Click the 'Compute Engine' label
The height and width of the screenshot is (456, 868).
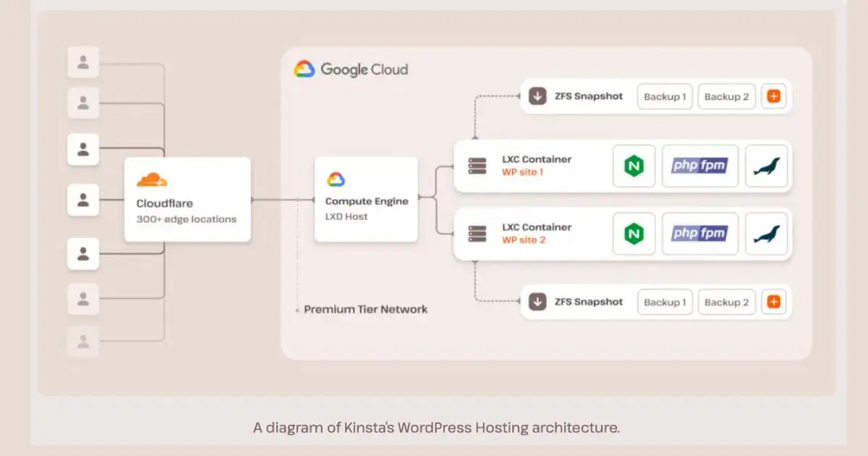coord(367,201)
